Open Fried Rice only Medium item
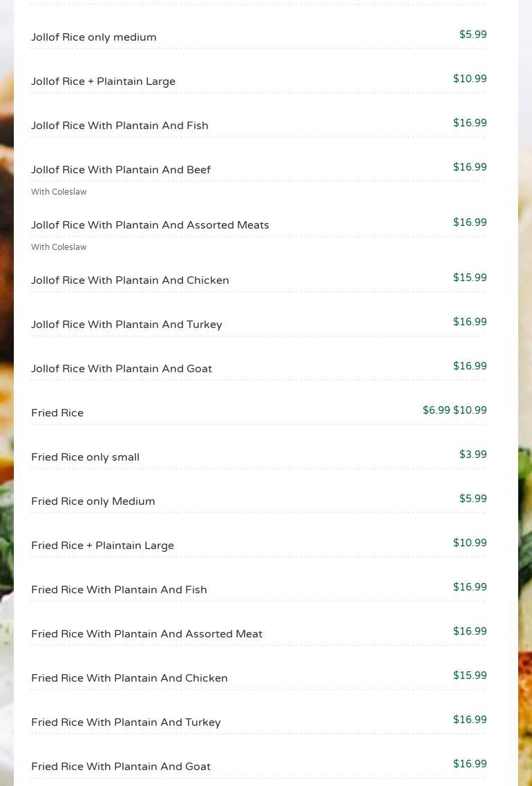The width and height of the screenshot is (532, 786). click(93, 501)
